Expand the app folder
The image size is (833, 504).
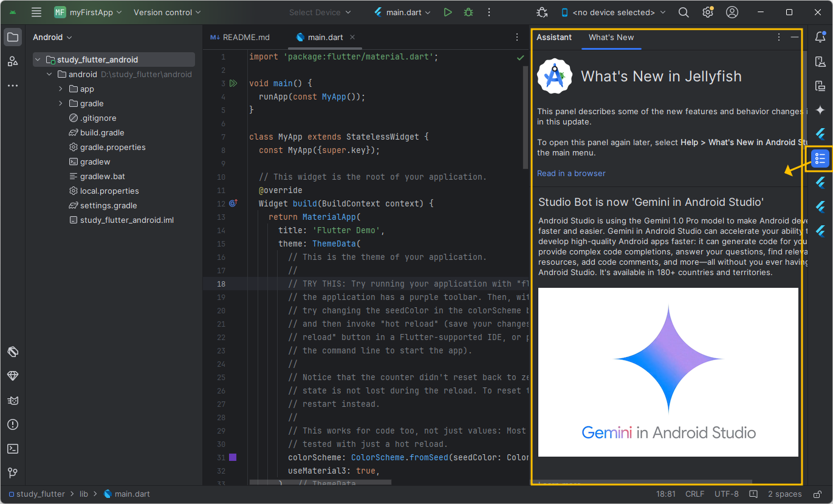tap(61, 89)
